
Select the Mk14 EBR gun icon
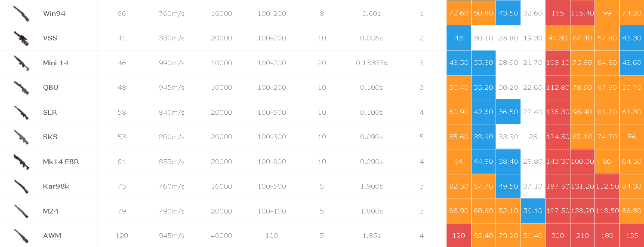point(21,162)
